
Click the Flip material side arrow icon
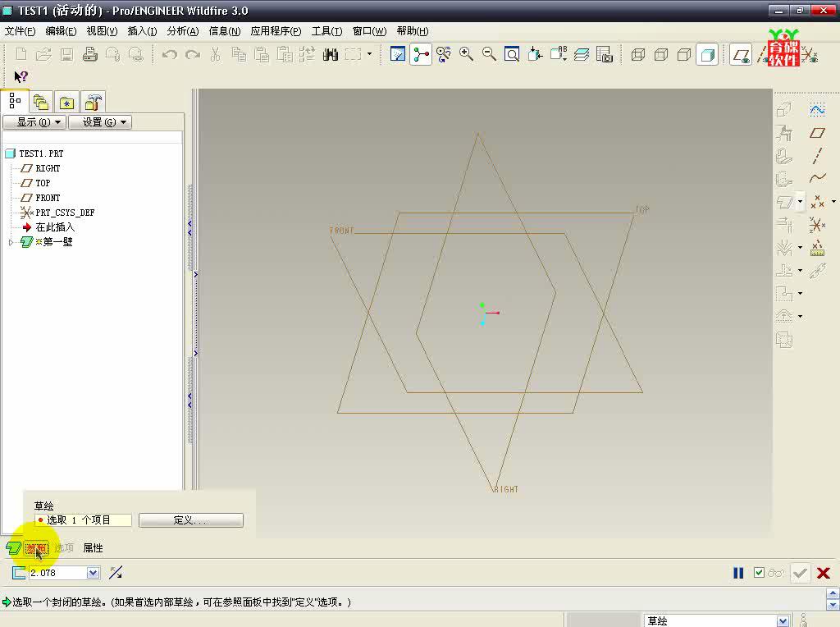click(x=116, y=573)
